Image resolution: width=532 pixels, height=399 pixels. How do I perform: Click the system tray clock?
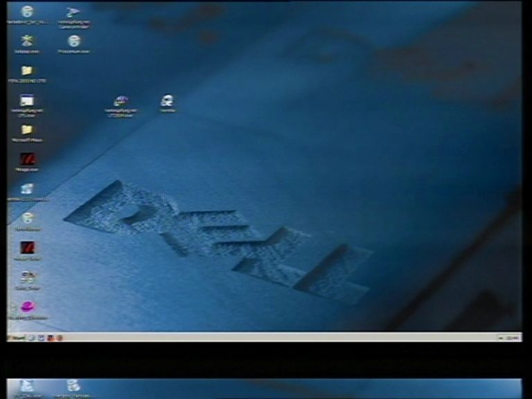pos(513,337)
